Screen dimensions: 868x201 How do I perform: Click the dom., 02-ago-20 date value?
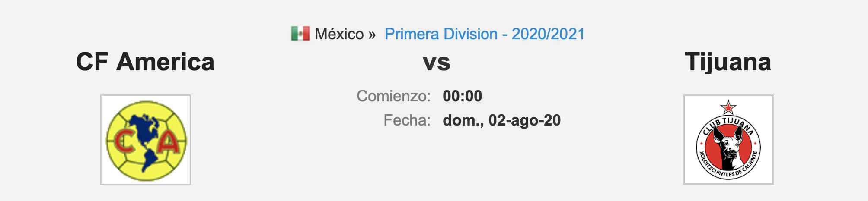click(501, 120)
